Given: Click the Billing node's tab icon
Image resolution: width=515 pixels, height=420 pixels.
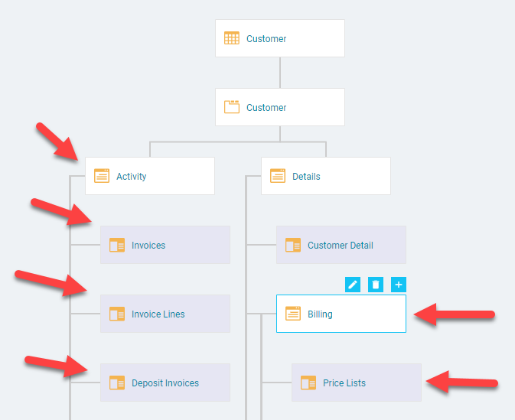Looking at the screenshot, I should [293, 314].
